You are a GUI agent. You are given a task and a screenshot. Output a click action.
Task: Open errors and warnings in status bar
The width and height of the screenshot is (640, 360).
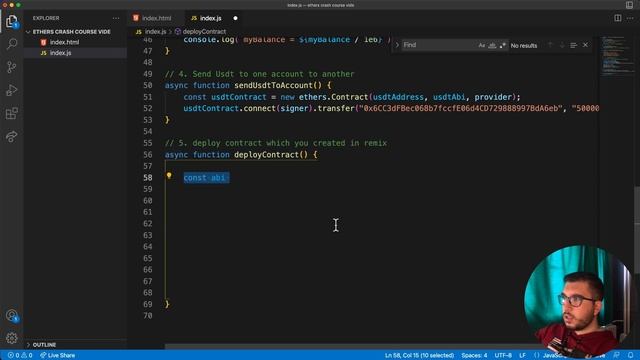(20, 356)
